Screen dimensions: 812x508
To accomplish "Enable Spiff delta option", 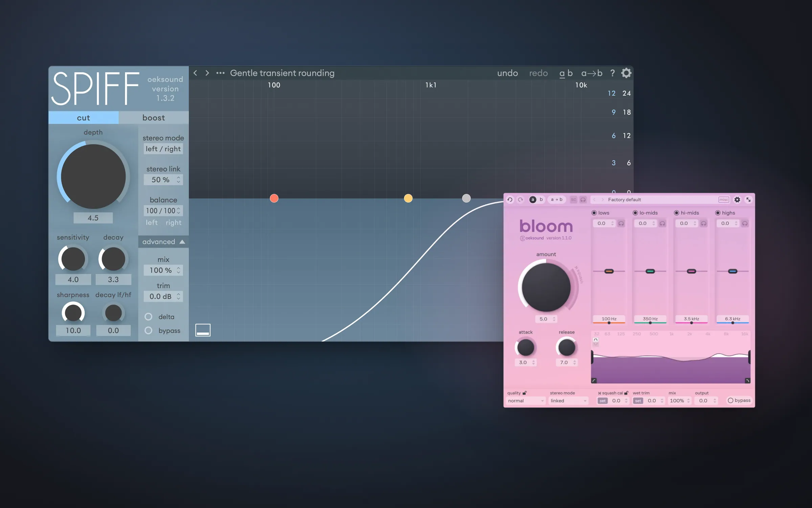I will tap(148, 317).
